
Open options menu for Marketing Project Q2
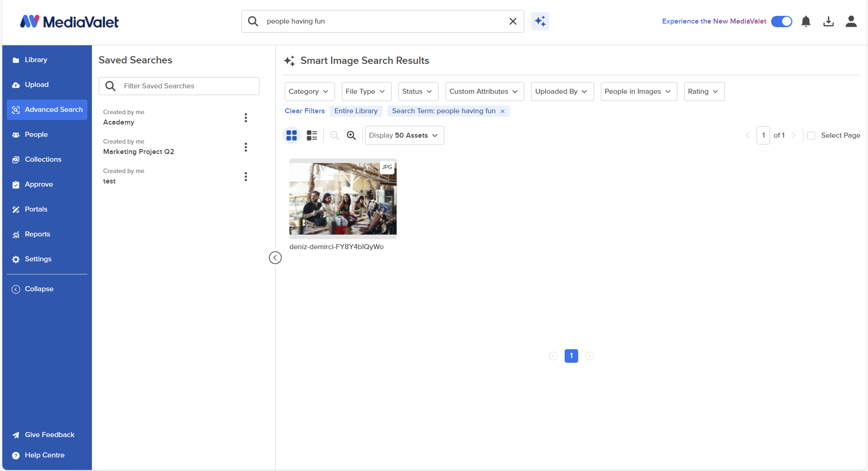246,147
